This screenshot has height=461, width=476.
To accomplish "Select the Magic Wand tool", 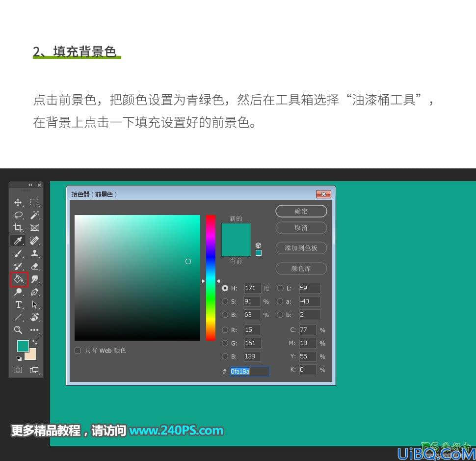I will click(34, 215).
